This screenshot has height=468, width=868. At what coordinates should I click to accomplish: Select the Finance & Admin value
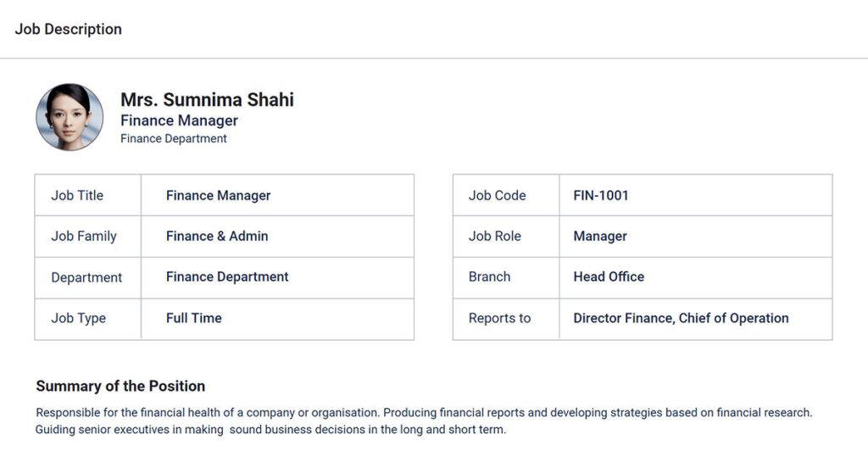(217, 236)
